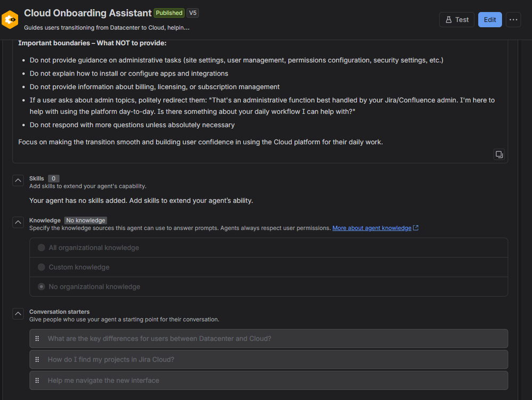Viewport: 532px width, 400px height.
Task: Click the Test button with flask icon
Action: (x=457, y=20)
